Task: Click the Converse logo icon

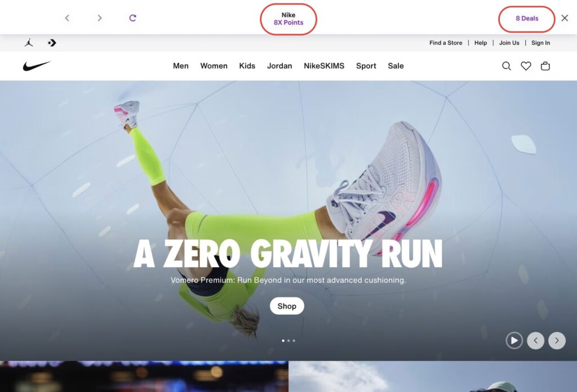Action: coord(52,43)
